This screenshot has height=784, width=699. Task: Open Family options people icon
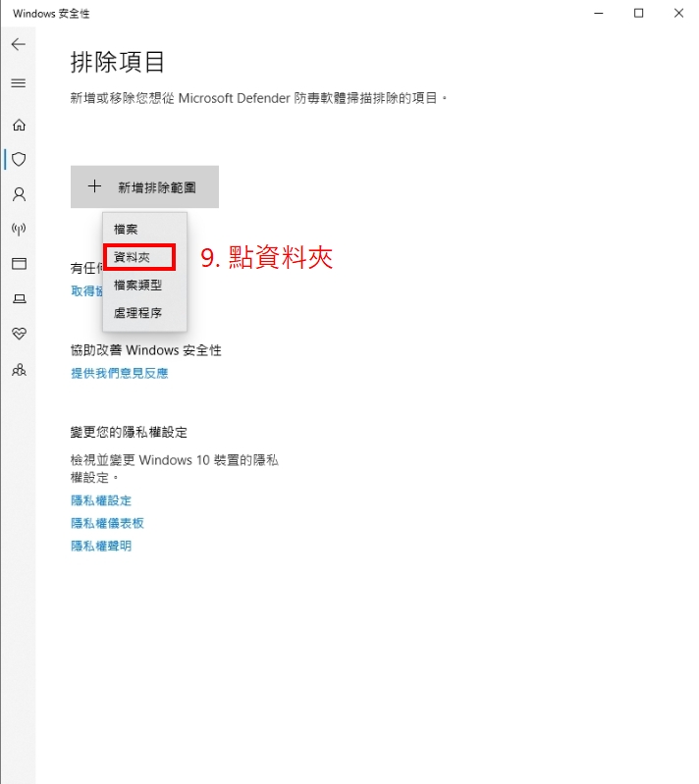point(19,370)
